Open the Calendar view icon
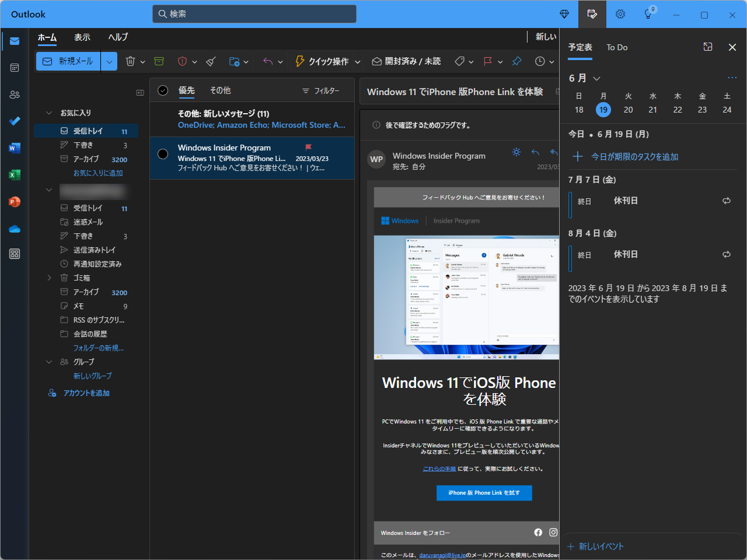The width and height of the screenshot is (747, 560). [x=14, y=68]
